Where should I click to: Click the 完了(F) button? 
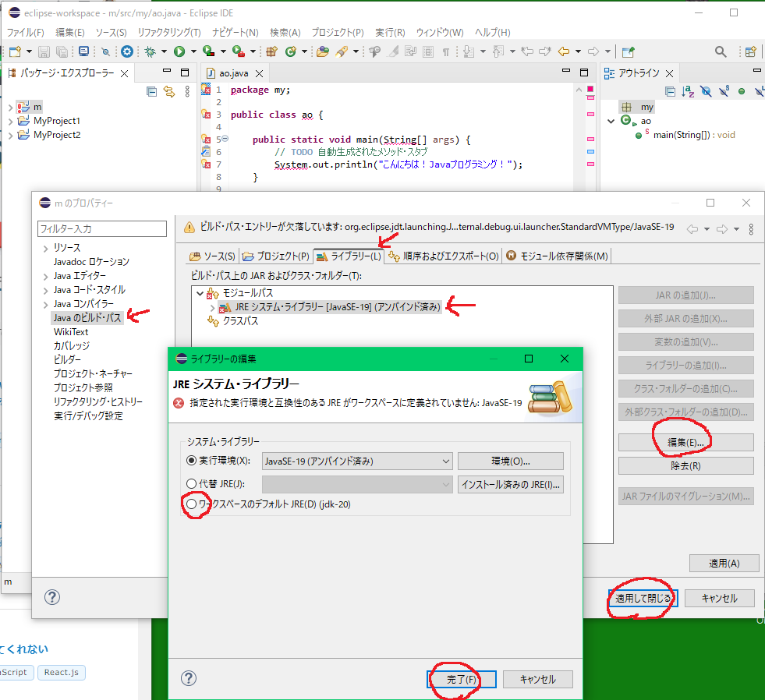click(462, 679)
